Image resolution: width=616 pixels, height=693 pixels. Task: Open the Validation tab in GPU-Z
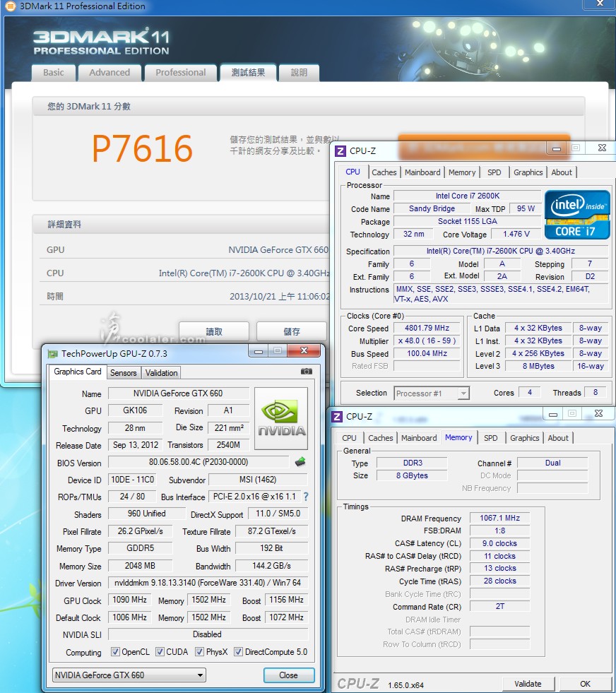161,372
